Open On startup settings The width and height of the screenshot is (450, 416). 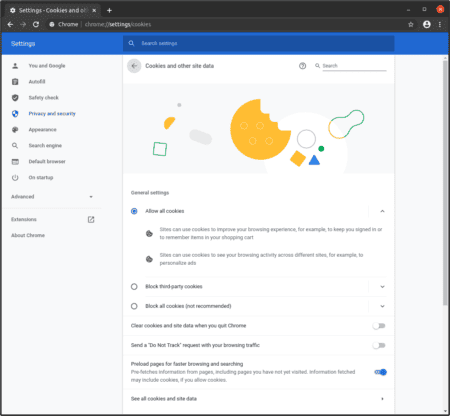pos(41,178)
